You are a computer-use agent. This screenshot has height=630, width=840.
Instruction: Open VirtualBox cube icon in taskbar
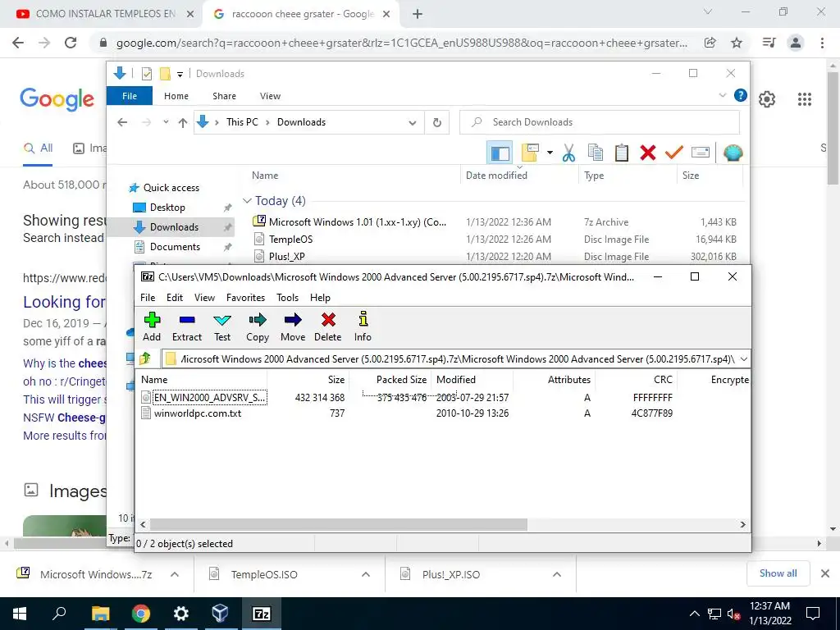(x=220, y=614)
